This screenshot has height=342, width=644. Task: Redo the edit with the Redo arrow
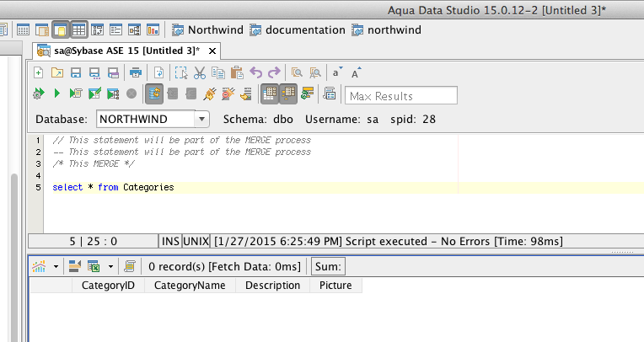pyautogui.click(x=274, y=72)
